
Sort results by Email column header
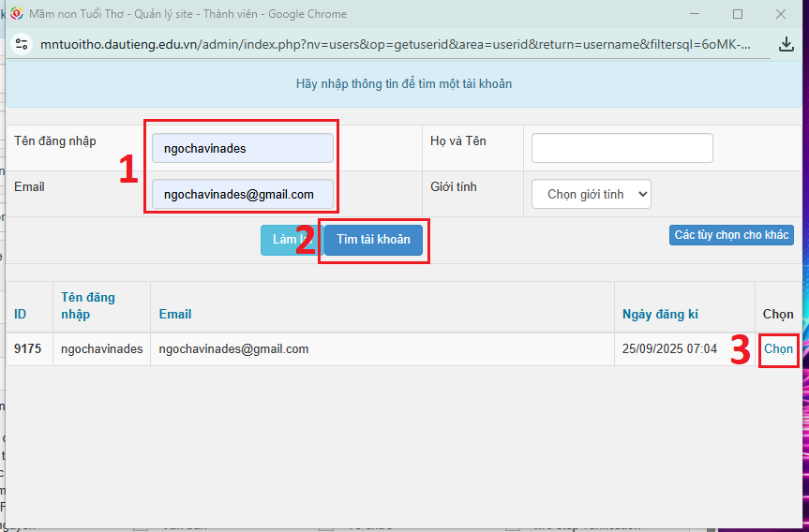[x=175, y=315]
